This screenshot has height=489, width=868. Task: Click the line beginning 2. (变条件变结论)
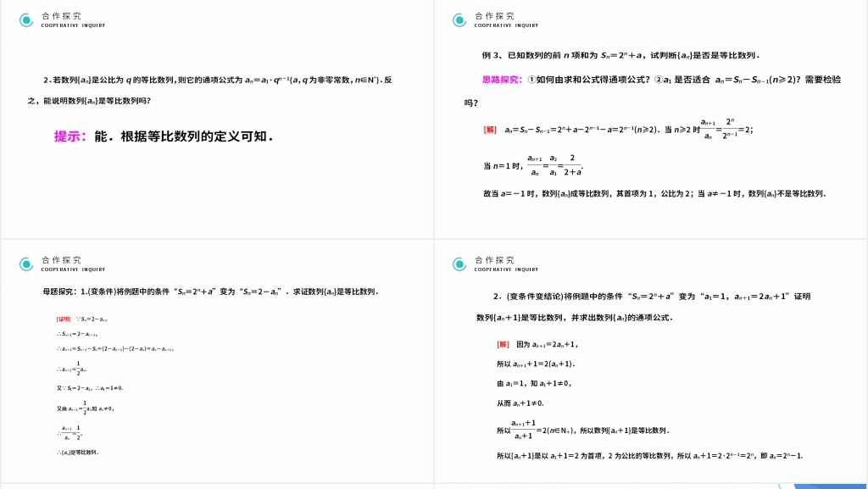coord(652,297)
